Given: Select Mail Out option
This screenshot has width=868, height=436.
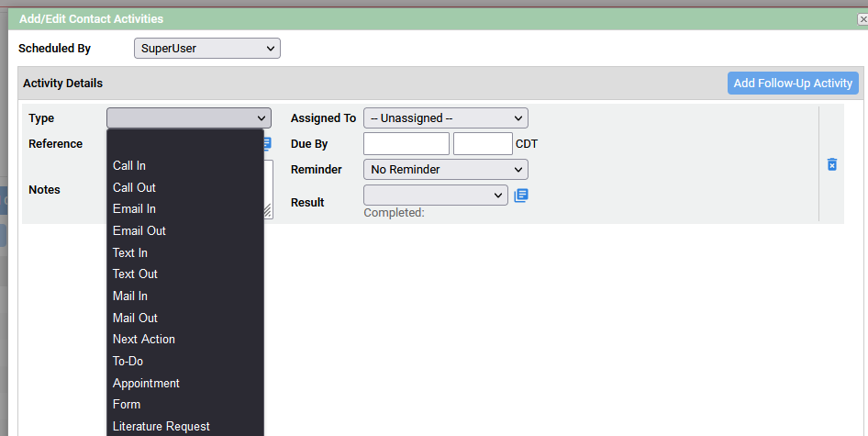Looking at the screenshot, I should point(185,318).
